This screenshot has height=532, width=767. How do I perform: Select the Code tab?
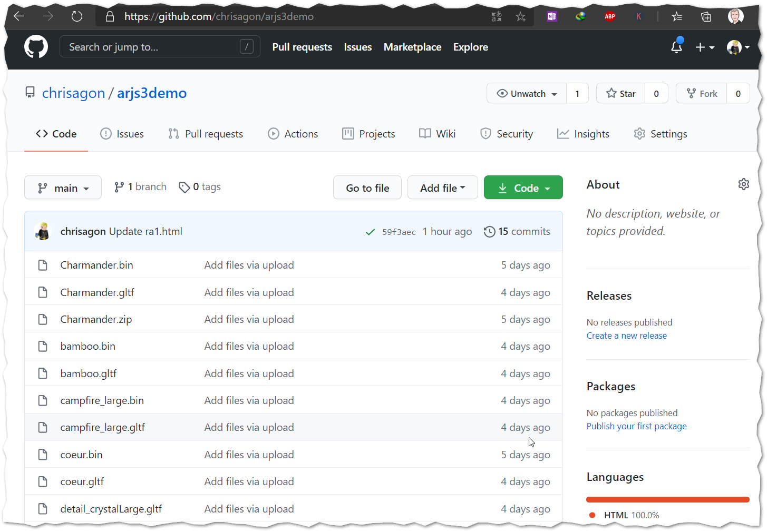point(56,134)
